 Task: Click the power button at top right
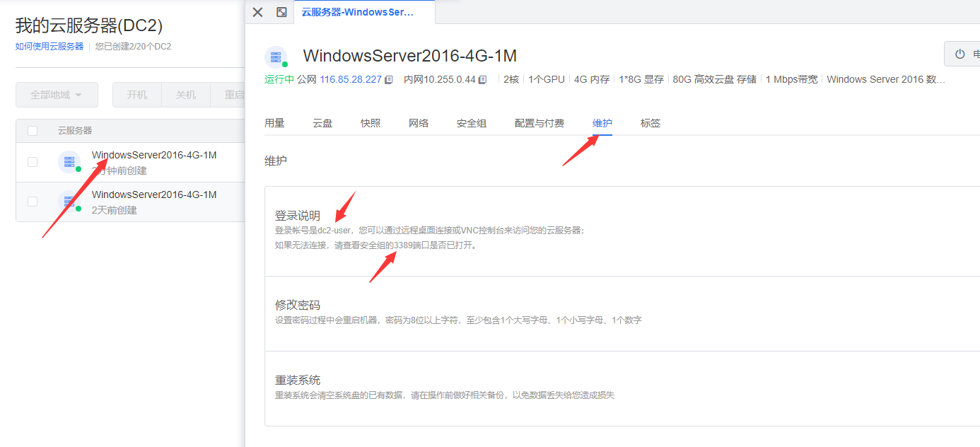click(962, 54)
